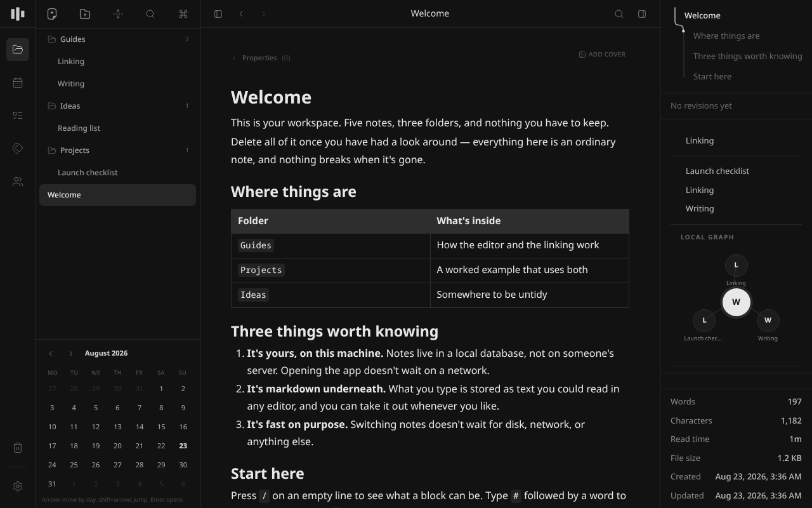Click the Read time value 1m
The width and height of the screenshot is (812, 508).
click(x=796, y=439)
